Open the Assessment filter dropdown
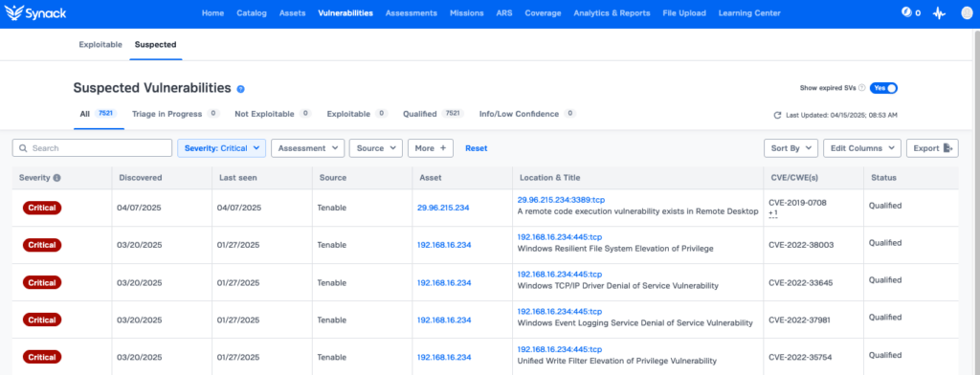 [308, 148]
